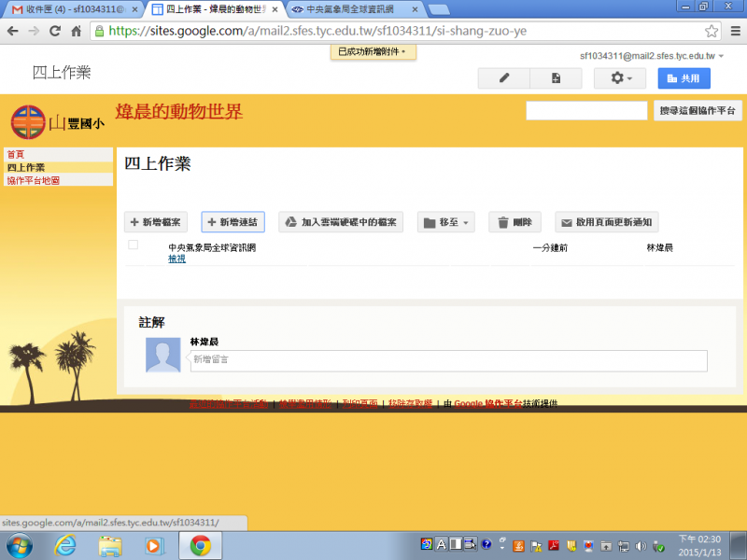
Task: Click Chrome icon in taskbar
Action: (201, 546)
